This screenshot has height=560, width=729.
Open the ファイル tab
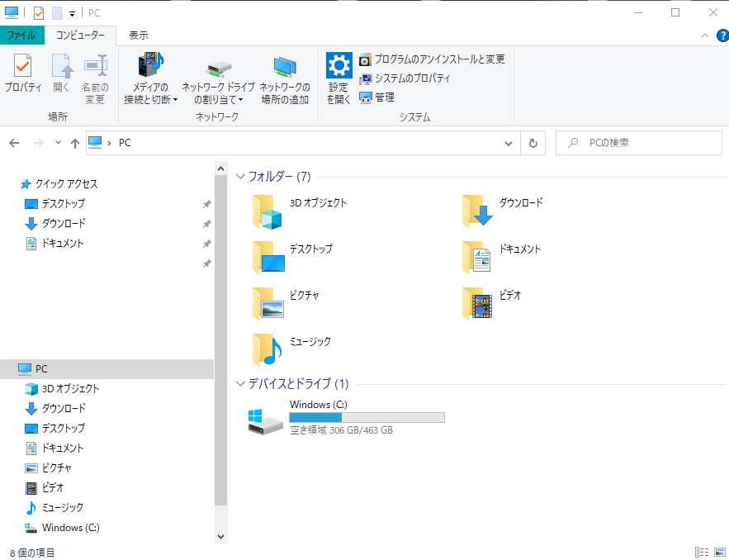click(x=21, y=36)
